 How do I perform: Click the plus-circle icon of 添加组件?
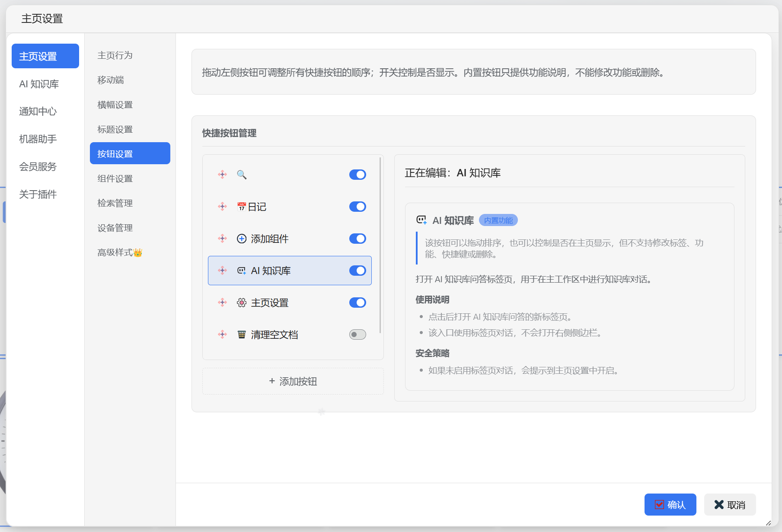click(x=242, y=239)
